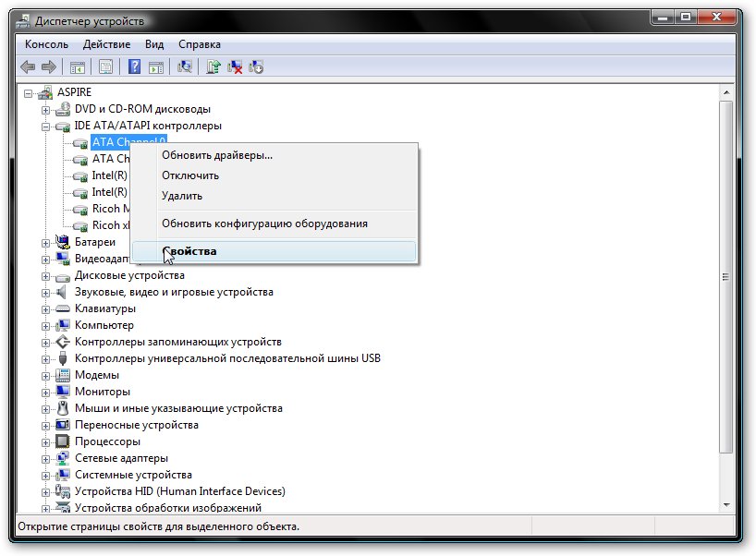The height and width of the screenshot is (556, 756).
Task: Expand the Системные устройства node
Action: [x=45, y=476]
